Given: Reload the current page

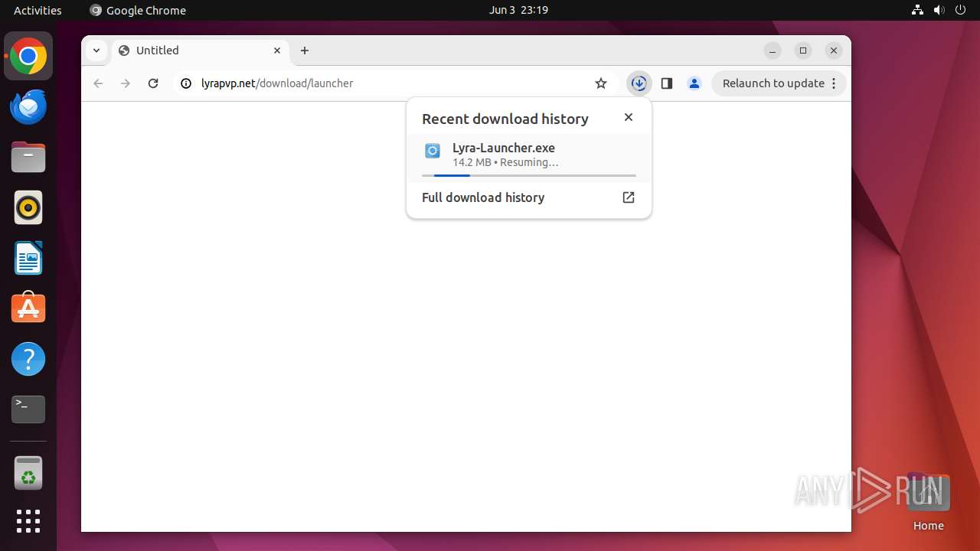Looking at the screenshot, I should (x=153, y=83).
